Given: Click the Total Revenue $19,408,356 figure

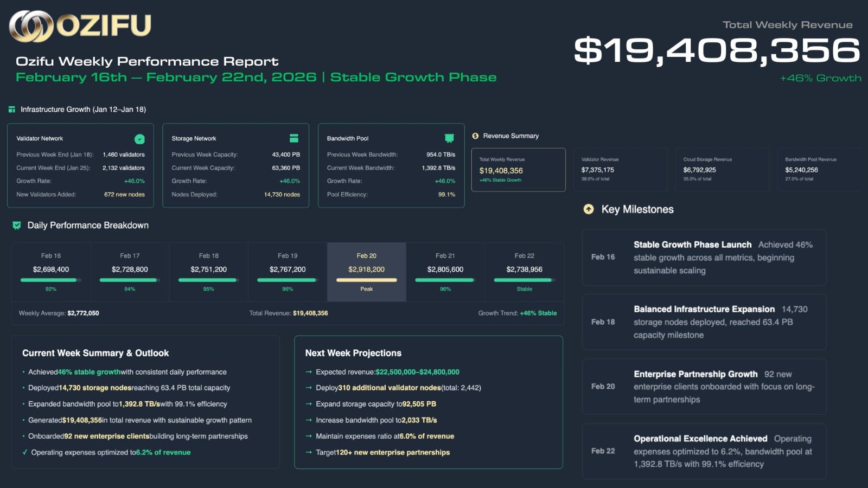Looking at the screenshot, I should (x=310, y=313).
